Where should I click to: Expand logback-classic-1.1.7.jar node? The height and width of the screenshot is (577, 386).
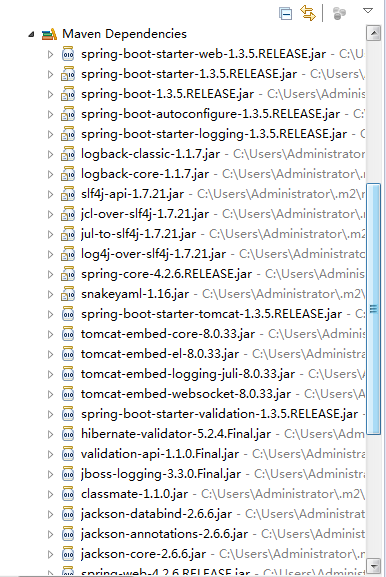(x=50, y=154)
